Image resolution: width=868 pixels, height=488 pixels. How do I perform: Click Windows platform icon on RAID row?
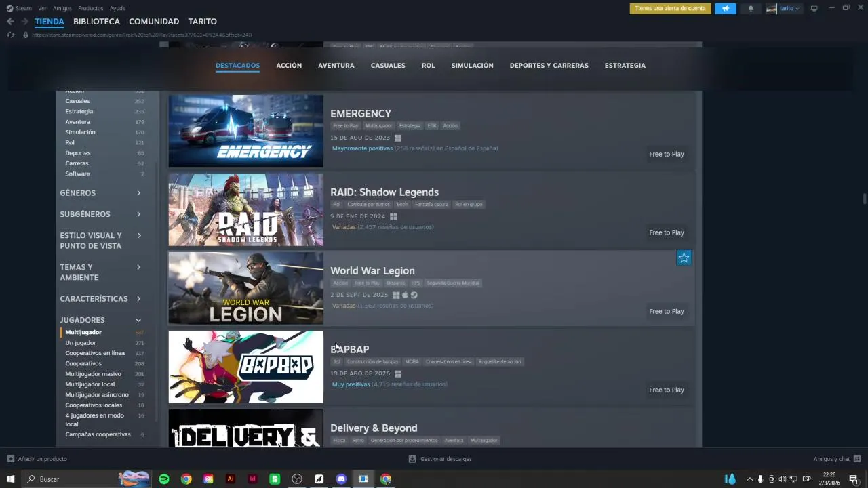click(x=393, y=216)
